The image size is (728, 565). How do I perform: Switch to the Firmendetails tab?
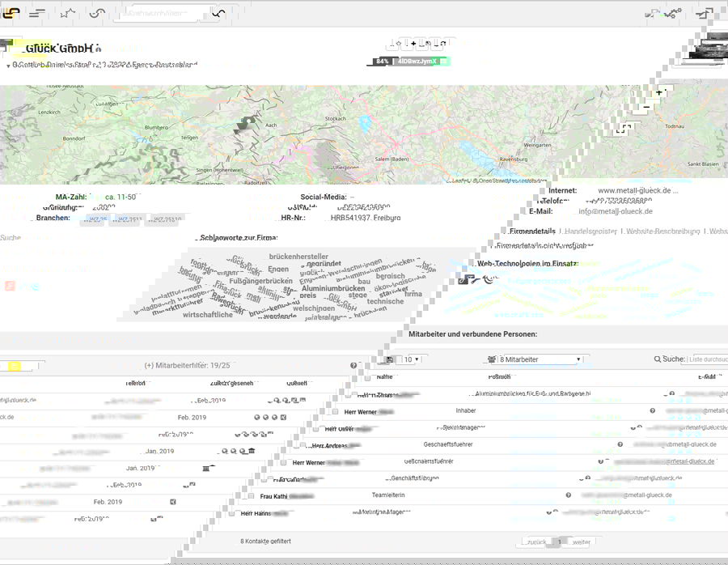532,231
